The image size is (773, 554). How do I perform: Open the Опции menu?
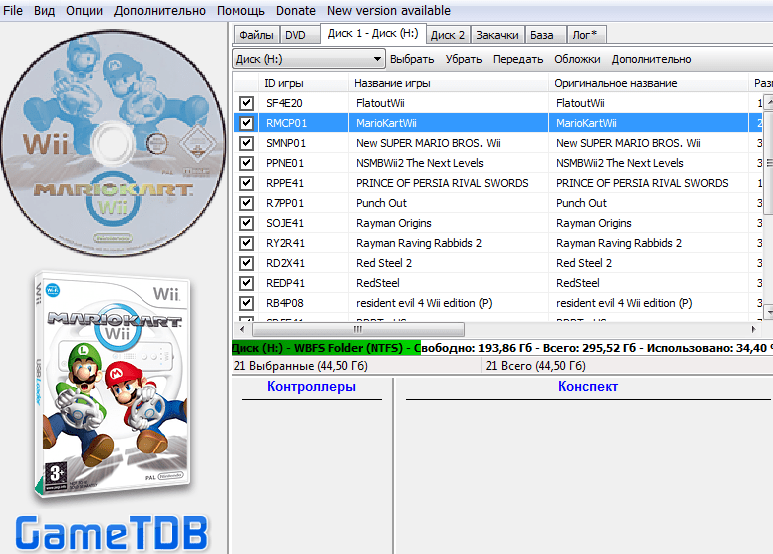tap(84, 10)
